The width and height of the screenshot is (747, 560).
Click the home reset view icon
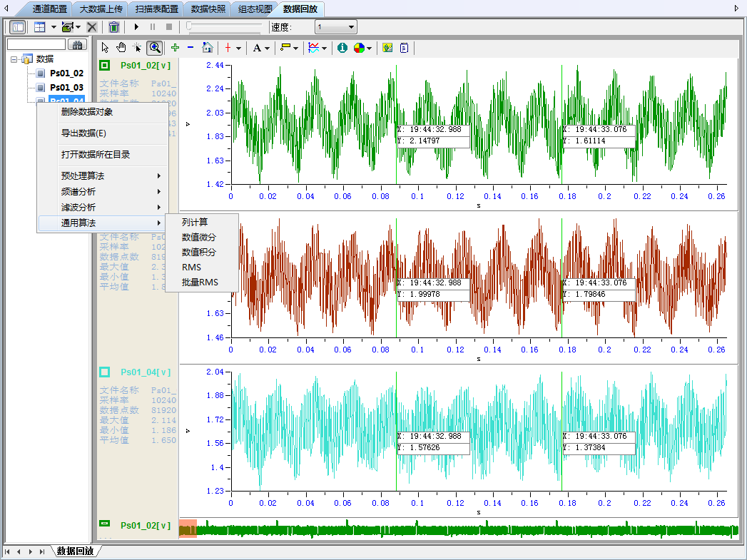pos(207,48)
